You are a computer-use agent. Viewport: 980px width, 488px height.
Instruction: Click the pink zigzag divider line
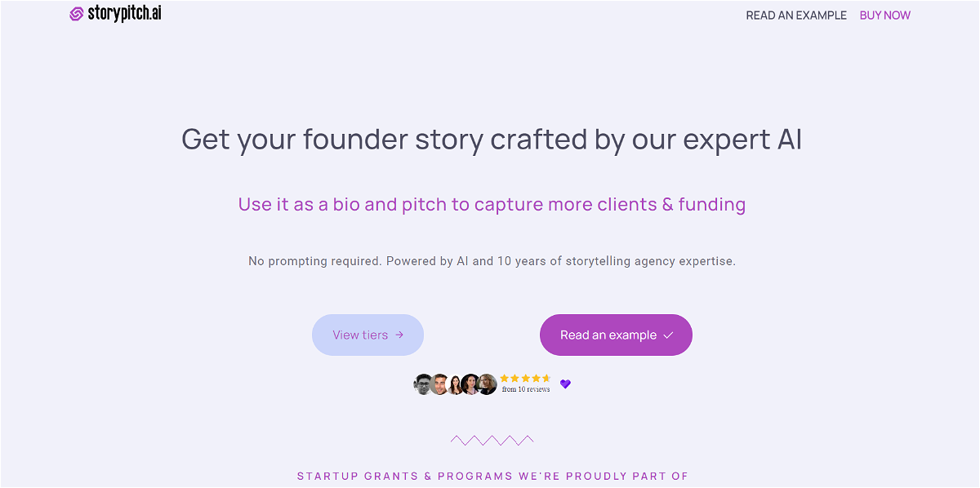[x=492, y=441]
